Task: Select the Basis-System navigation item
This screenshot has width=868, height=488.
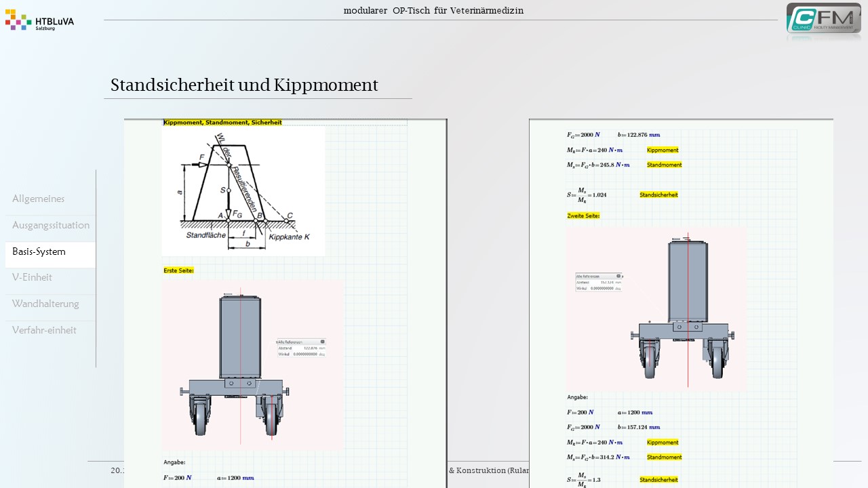Action: [x=39, y=251]
